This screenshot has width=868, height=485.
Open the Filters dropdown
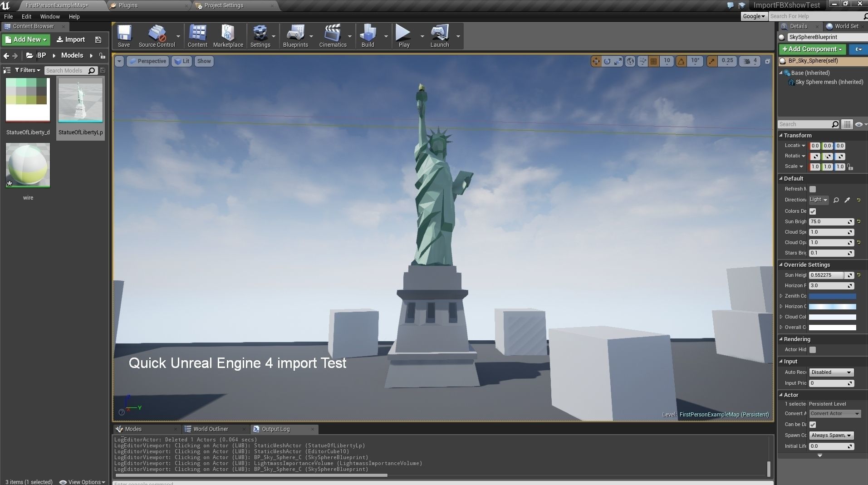click(x=27, y=70)
